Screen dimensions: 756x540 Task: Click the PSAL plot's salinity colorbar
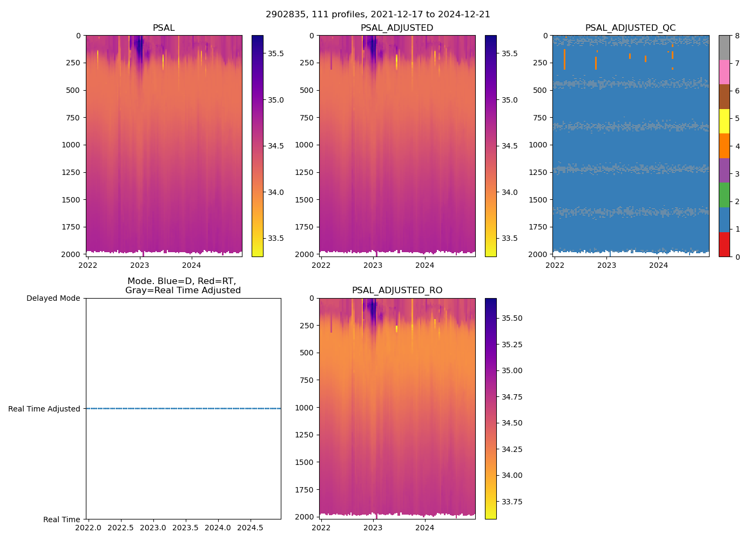[258, 146]
